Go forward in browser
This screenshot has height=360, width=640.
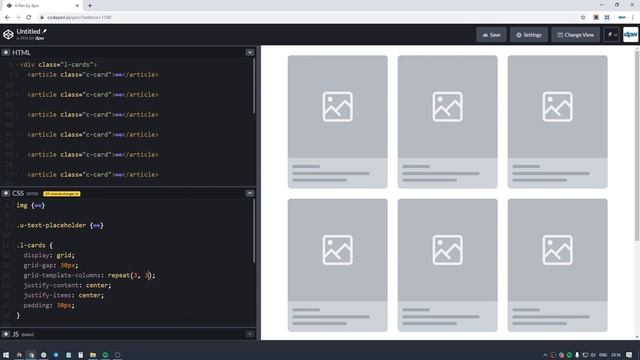[18, 17]
